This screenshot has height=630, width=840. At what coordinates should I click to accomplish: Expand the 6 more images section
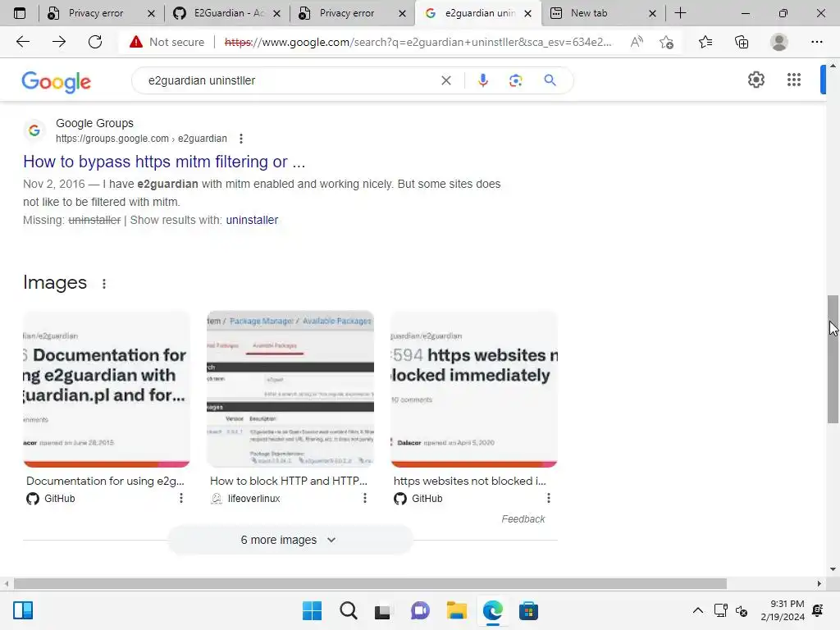[290, 540]
